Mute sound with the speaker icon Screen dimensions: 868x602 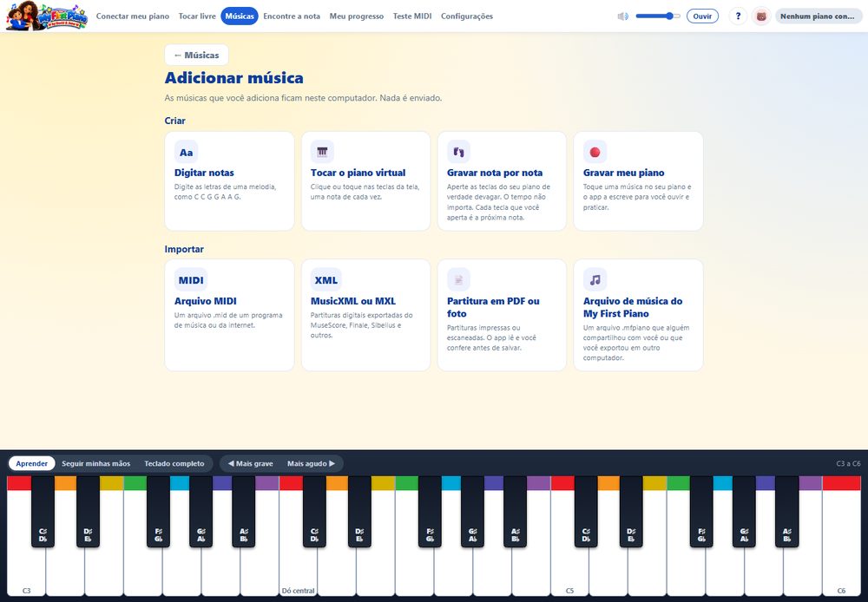coord(622,16)
